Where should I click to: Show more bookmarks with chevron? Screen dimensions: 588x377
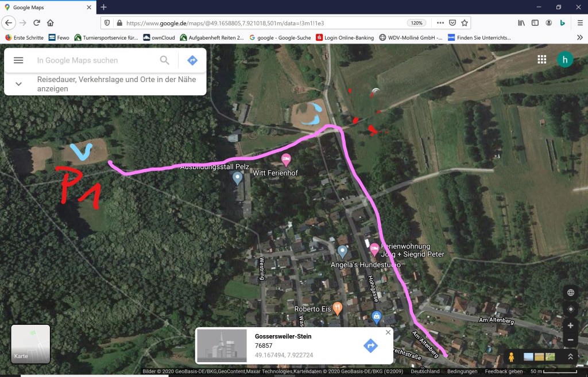click(x=580, y=37)
